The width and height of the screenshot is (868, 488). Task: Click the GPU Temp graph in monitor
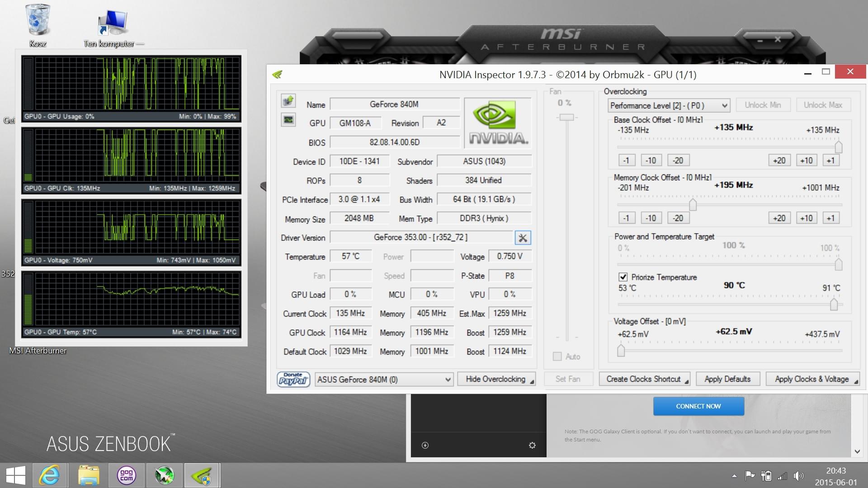pos(132,304)
